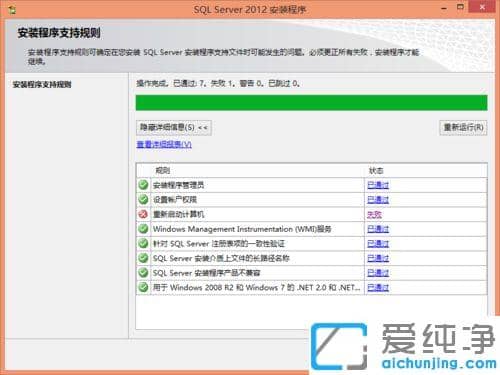Click red failed icon for 重新启动计算机 rule
500x375 pixels.
[143, 214]
